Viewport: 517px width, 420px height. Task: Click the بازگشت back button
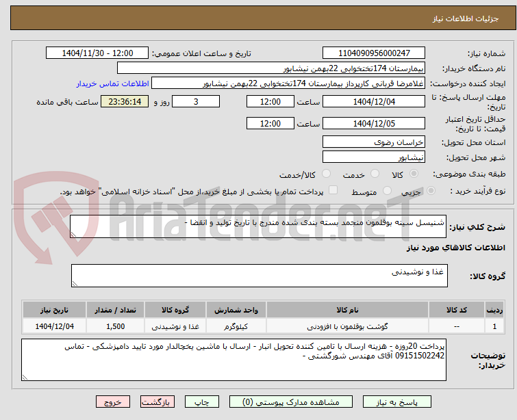tap(157, 402)
